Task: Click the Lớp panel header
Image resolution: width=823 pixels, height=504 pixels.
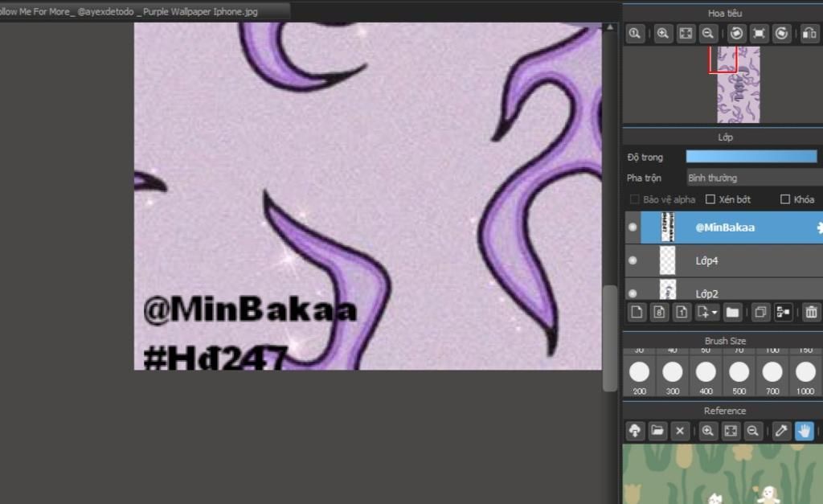Action: [725, 137]
